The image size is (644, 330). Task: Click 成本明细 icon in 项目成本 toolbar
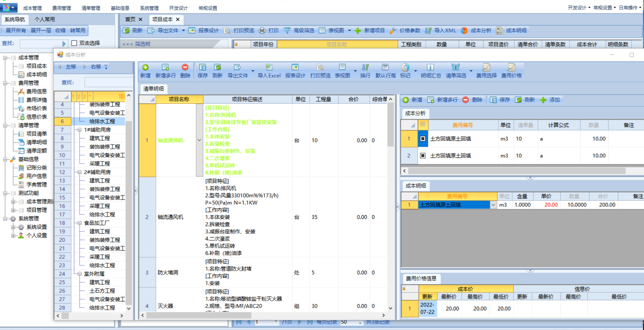tap(499, 30)
